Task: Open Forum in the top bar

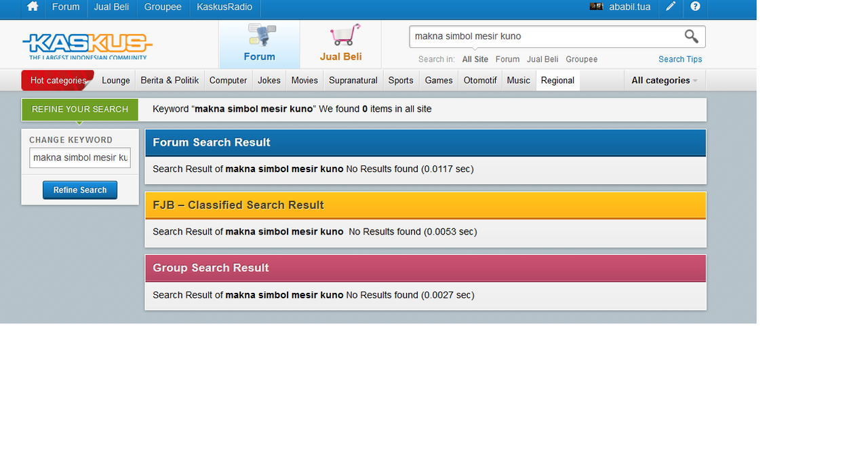Action: point(66,7)
